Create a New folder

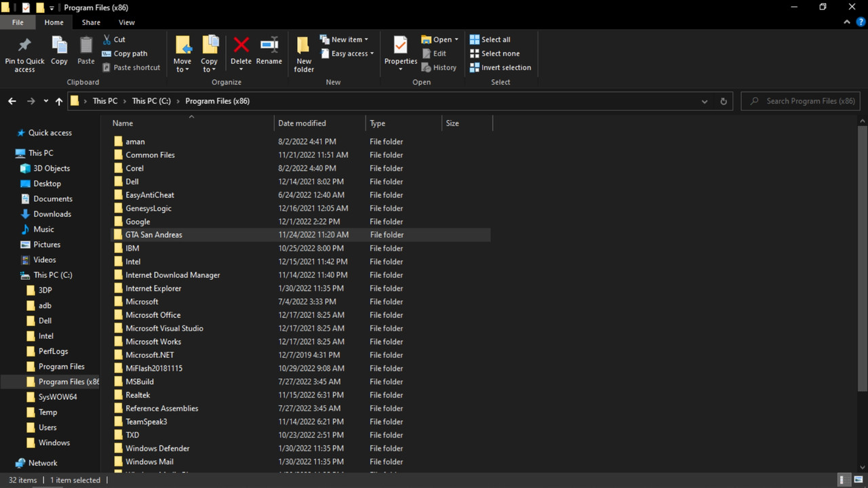(x=304, y=54)
